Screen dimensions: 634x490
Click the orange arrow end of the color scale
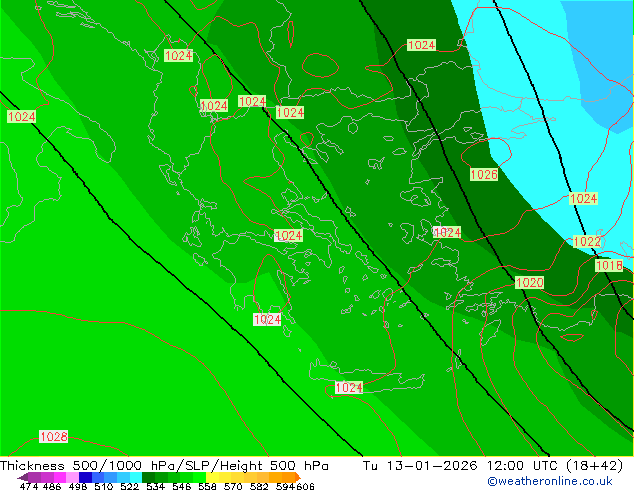tap(298, 477)
